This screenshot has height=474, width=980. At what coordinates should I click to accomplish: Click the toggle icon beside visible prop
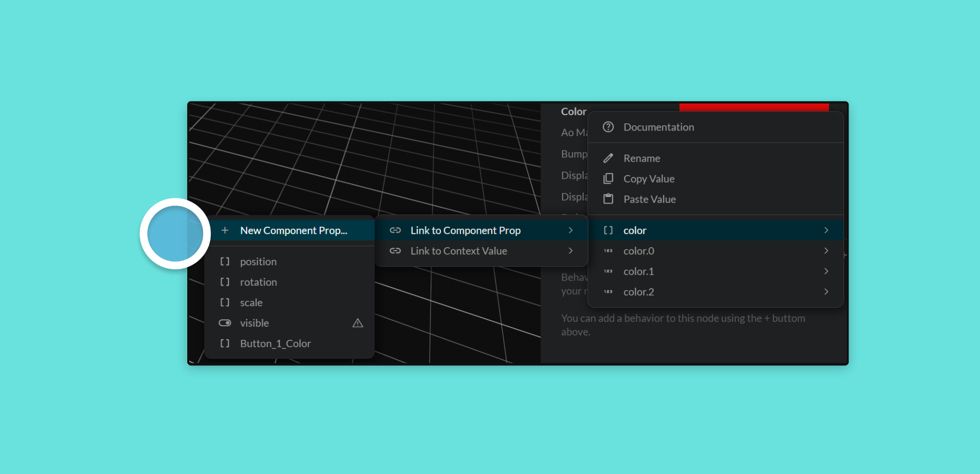pos(225,323)
